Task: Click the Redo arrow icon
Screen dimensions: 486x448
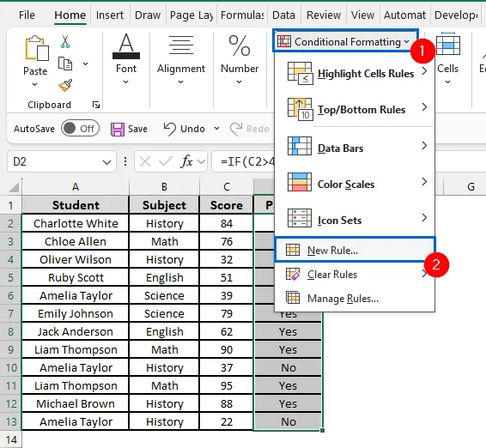Action: 236,129
